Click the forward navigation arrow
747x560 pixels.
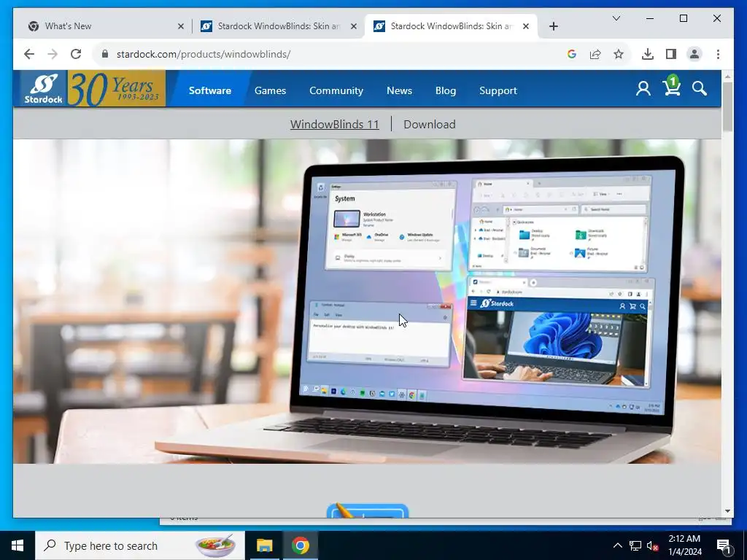pyautogui.click(x=53, y=54)
